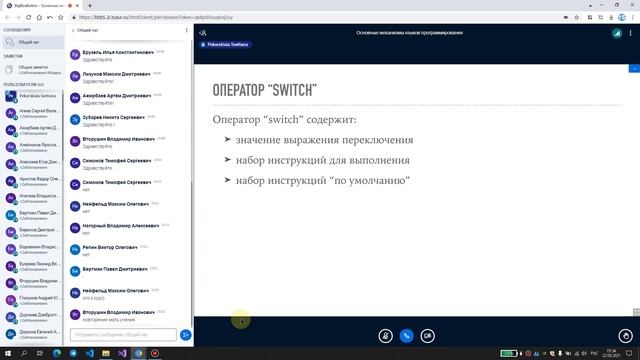Click sender name of 'повторение мать учения' message
Viewport: 640px width, 360px height.
pos(119,312)
